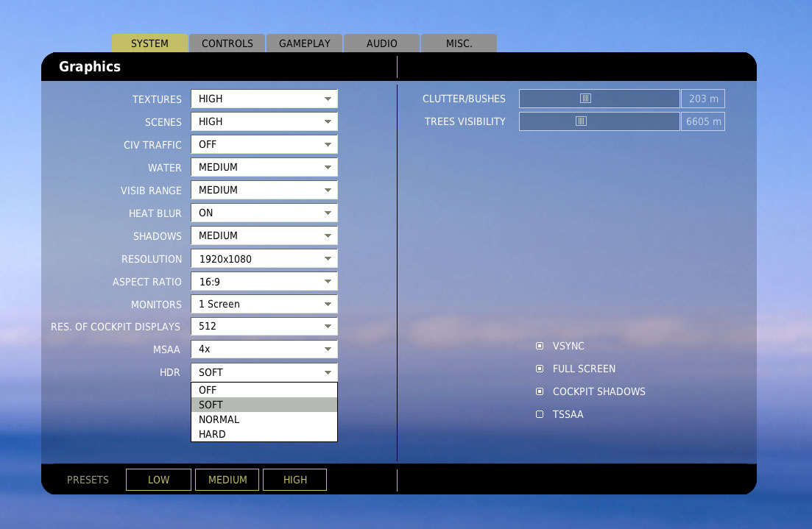Apply the LOW graphics preset
The image size is (812, 529).
coord(158,480)
